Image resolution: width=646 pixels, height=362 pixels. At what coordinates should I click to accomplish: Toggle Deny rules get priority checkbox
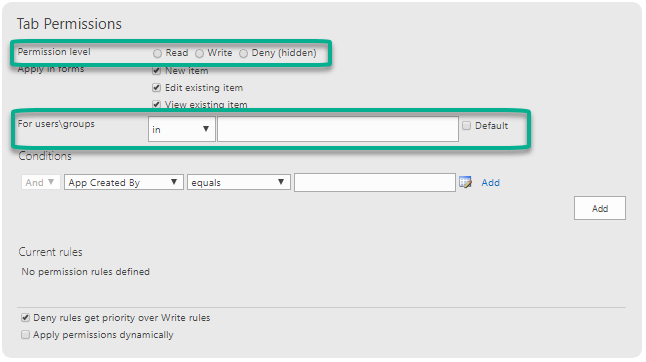pyautogui.click(x=26, y=318)
